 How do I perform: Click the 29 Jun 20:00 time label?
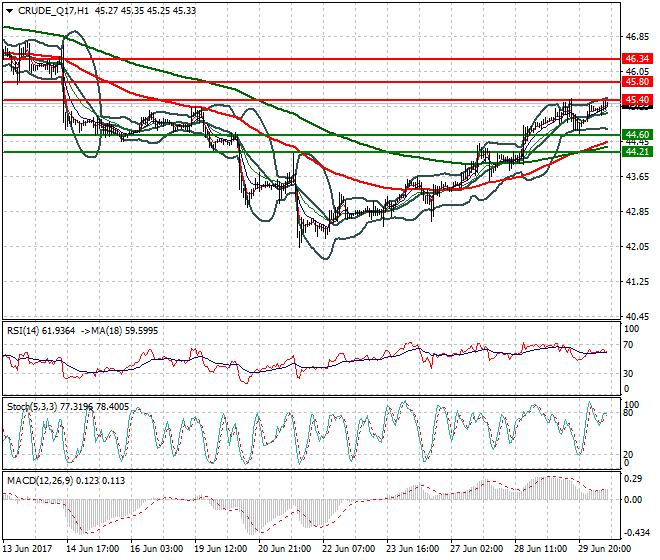(604, 549)
